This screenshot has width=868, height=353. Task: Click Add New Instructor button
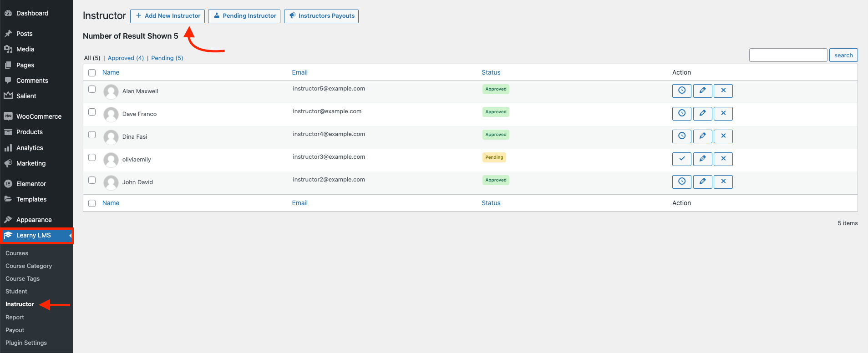168,16
